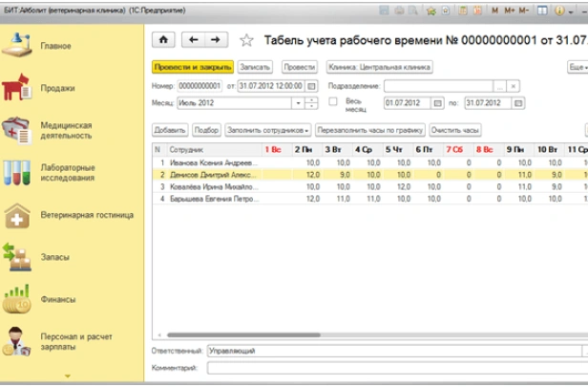
Task: Navigate back with the left arrow
Action: click(x=195, y=40)
